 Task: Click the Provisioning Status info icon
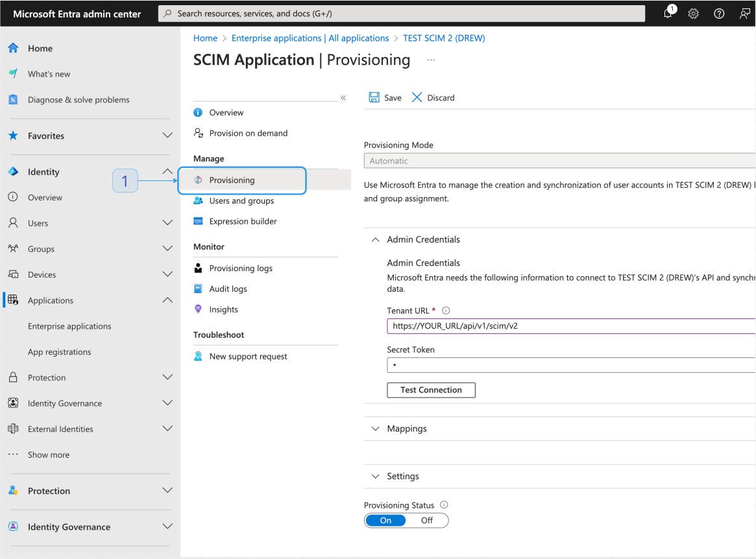[x=445, y=505]
